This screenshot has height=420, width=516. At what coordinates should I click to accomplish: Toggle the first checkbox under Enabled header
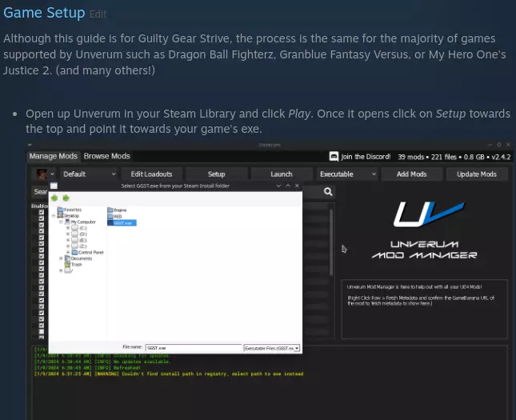42,212
